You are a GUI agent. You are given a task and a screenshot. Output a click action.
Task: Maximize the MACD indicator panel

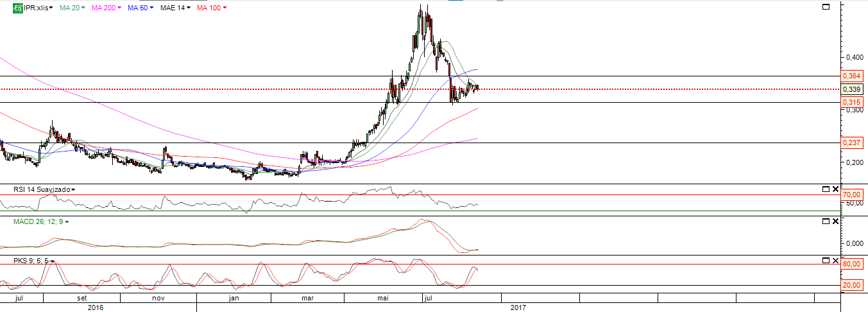tap(826, 221)
